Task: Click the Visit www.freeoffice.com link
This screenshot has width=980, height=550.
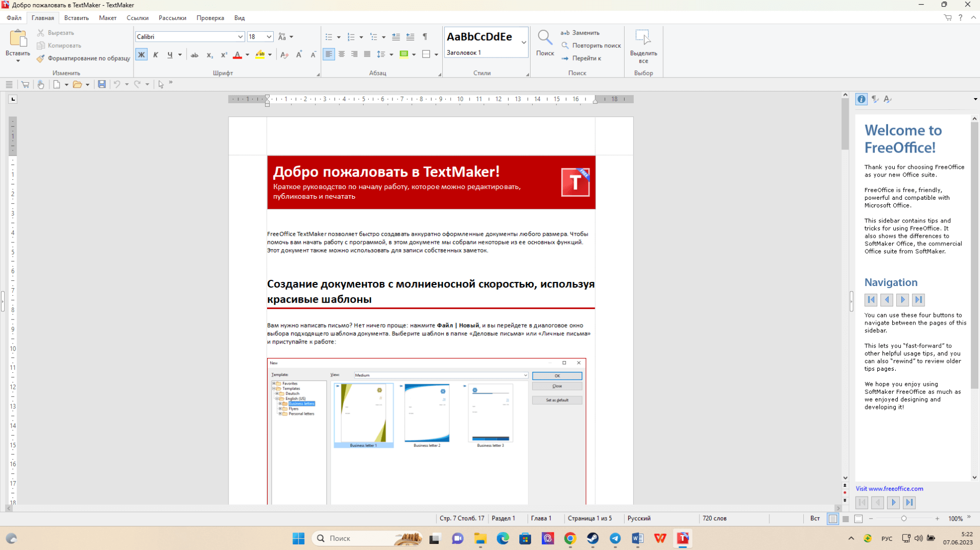Action: coord(889,489)
